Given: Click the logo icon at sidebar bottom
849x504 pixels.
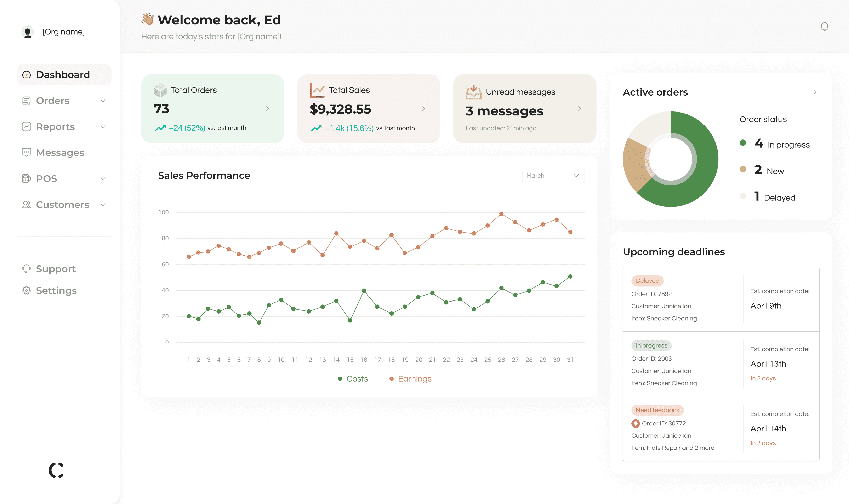Looking at the screenshot, I should [56, 470].
